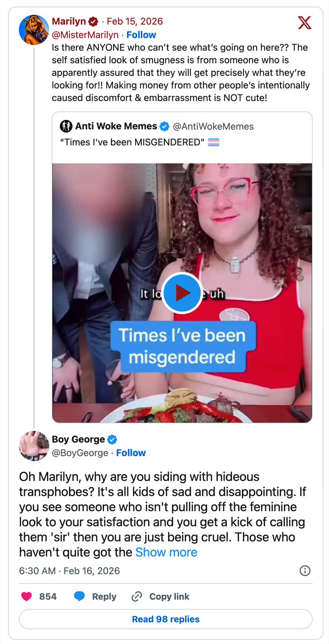Click Anti Woke Memes verified badge
This screenshot has width=329, height=644.
[x=164, y=127]
